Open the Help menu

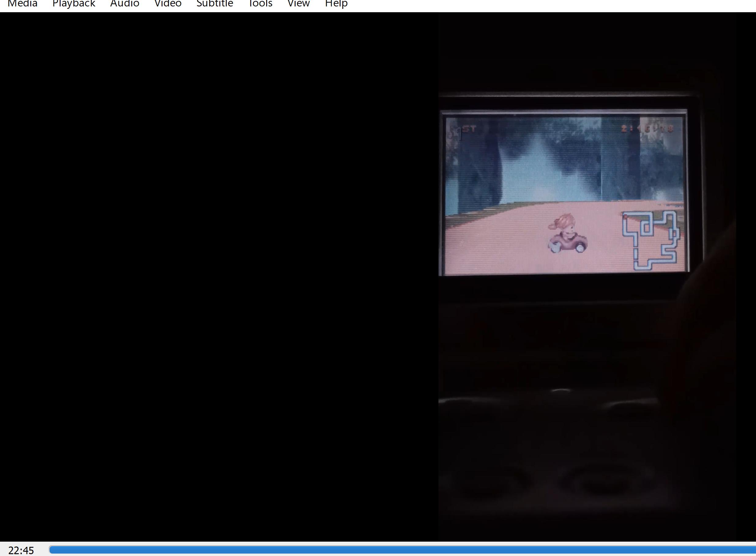pyautogui.click(x=336, y=4)
